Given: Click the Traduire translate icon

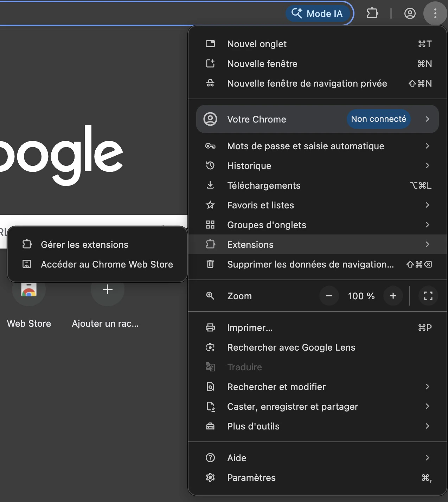Looking at the screenshot, I should (x=210, y=367).
